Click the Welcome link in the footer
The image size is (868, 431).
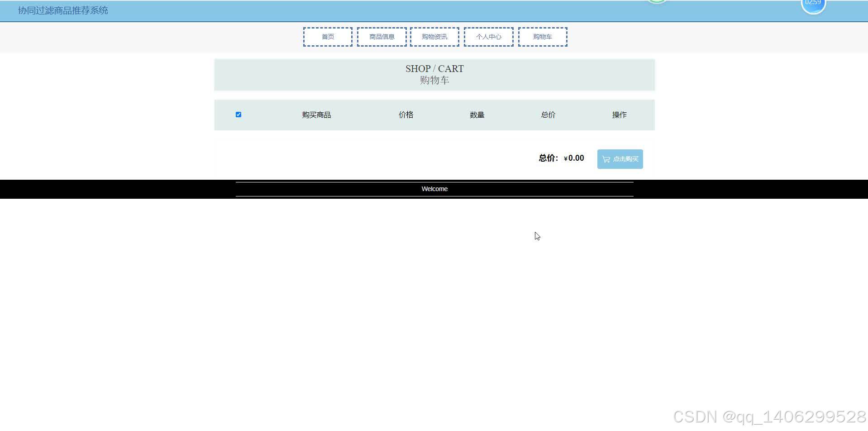pyautogui.click(x=434, y=189)
